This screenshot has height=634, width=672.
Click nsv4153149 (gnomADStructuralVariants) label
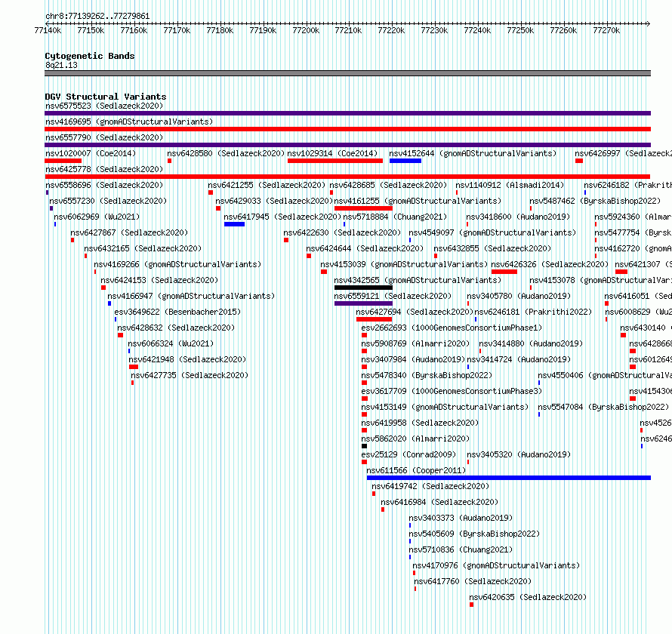[x=445, y=407]
